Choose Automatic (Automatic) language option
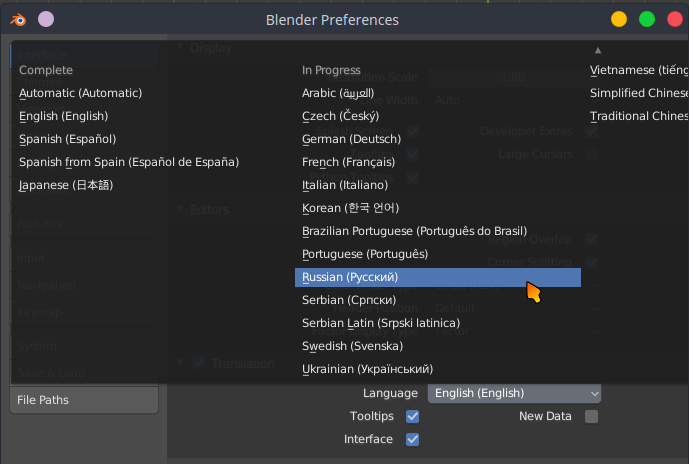The width and height of the screenshot is (689, 464). tap(80, 93)
